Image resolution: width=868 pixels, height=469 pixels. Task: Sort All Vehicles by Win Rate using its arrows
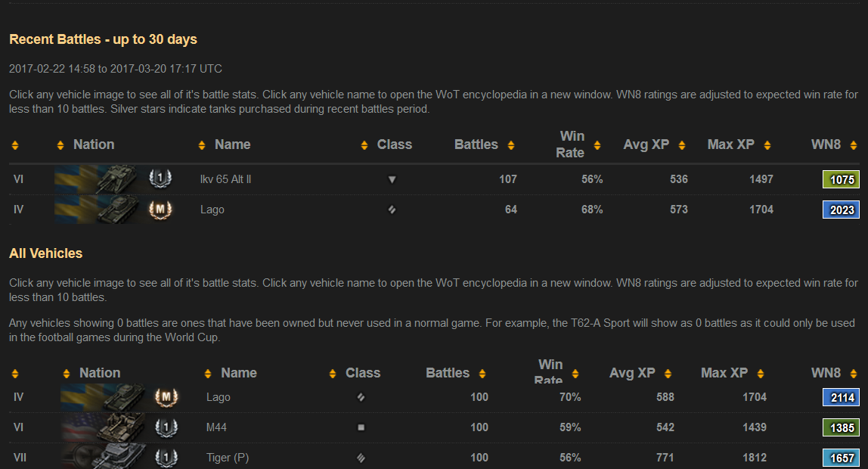[575, 374]
